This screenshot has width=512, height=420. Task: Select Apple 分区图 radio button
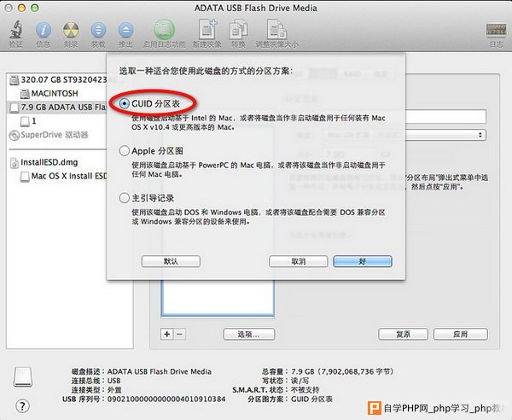tap(124, 151)
